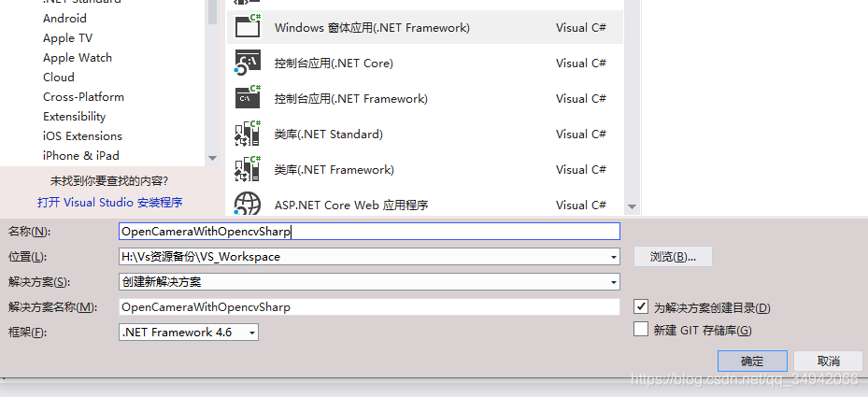The height and width of the screenshot is (397, 868).
Task: Click the 控制台应用(.NET Core) template icon
Action: 248,63
